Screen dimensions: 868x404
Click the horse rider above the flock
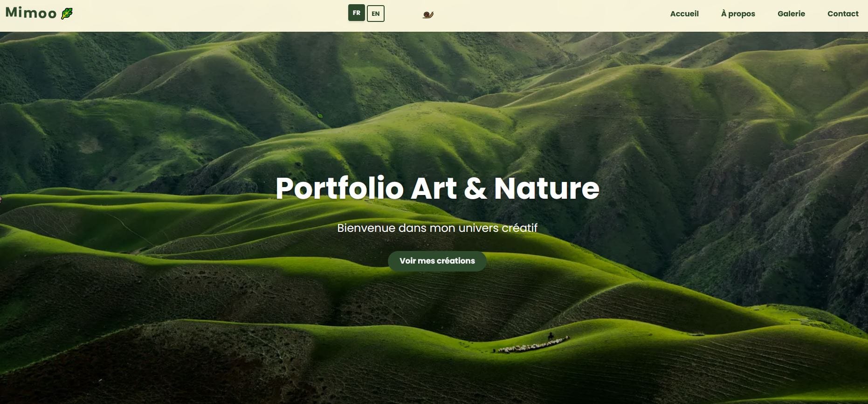click(551, 336)
